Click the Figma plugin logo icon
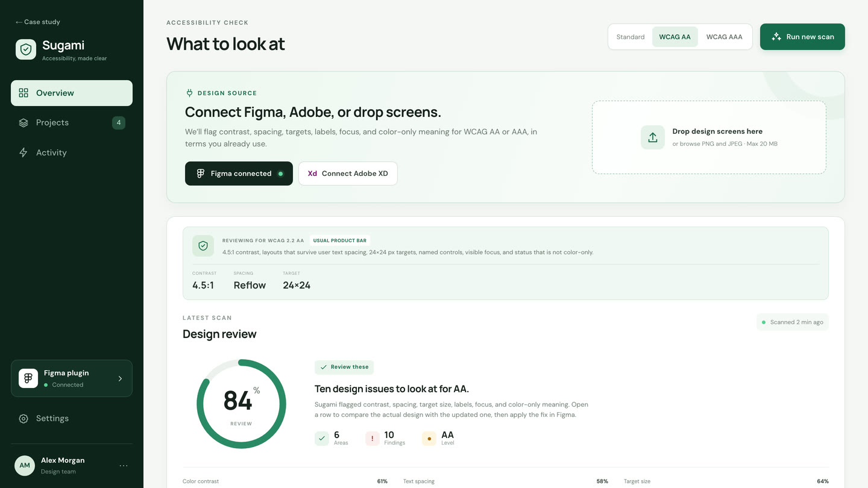This screenshot has height=488, width=868. click(x=28, y=378)
